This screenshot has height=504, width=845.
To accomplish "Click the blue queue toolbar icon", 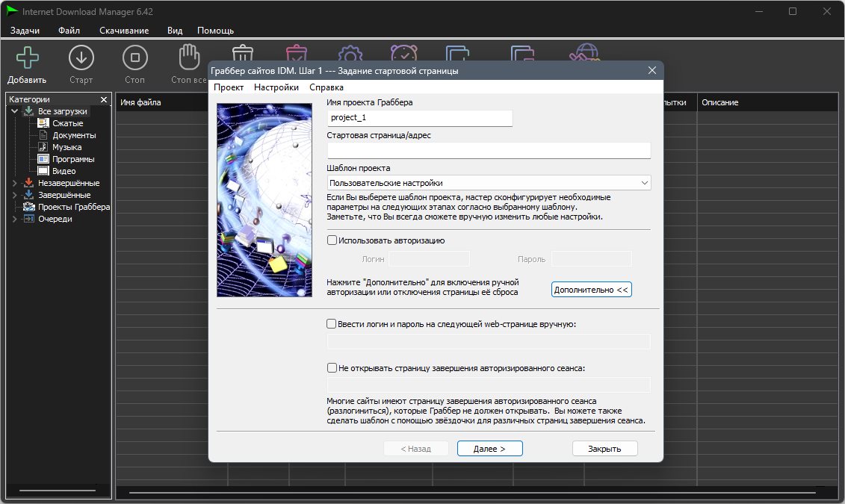I will (457, 53).
